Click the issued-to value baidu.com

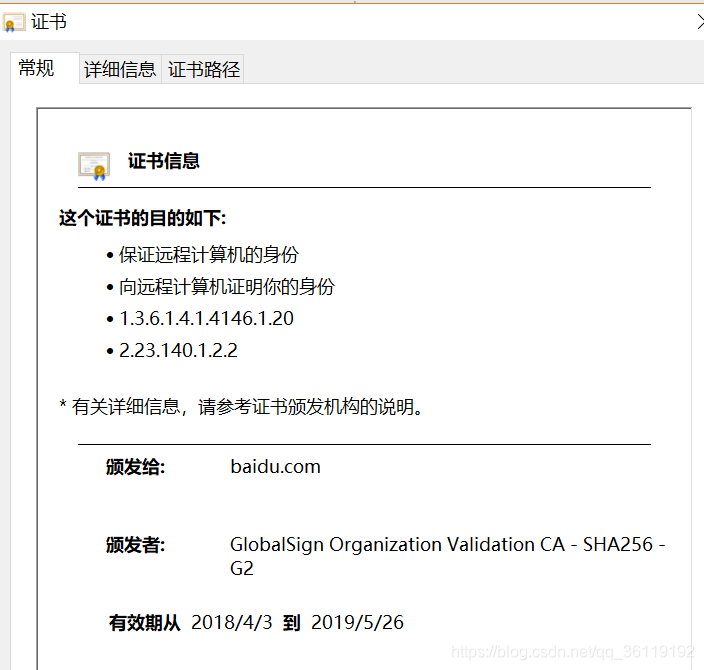(276, 467)
